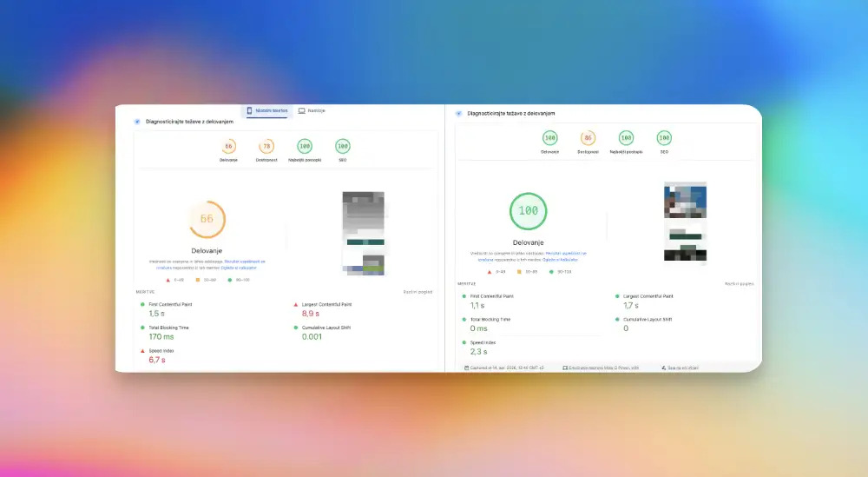Click the Cumulative Layout Shift value 0.001

[x=312, y=337]
